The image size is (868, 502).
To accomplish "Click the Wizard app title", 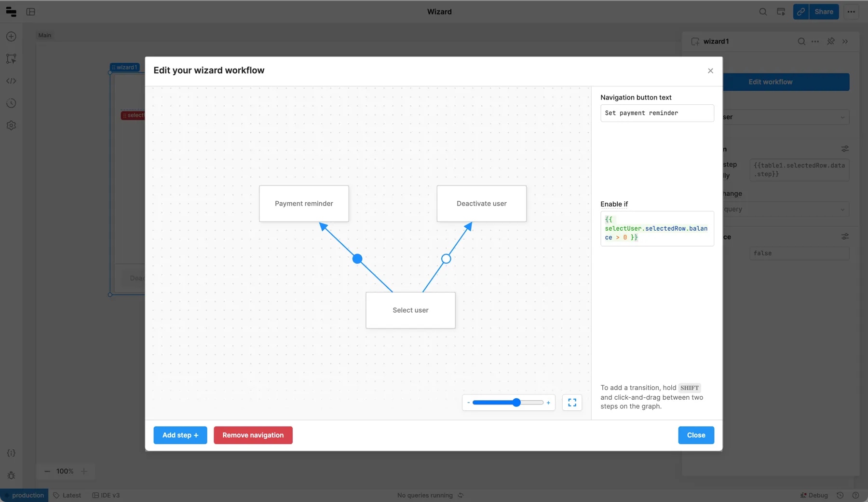I will coord(439,12).
